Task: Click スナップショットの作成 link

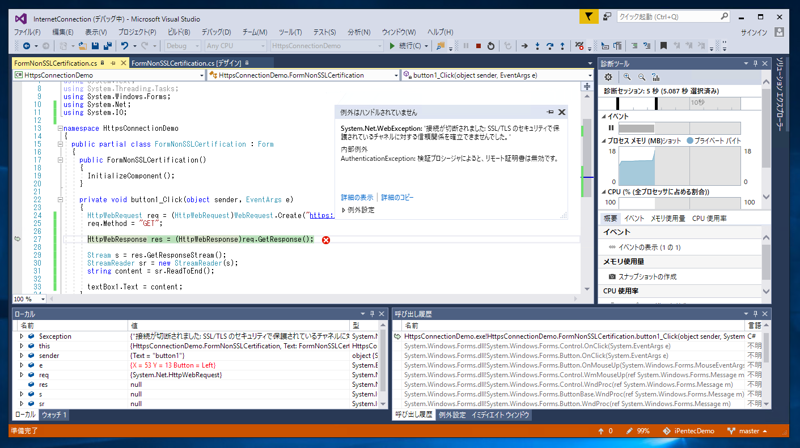Action: click(647, 277)
